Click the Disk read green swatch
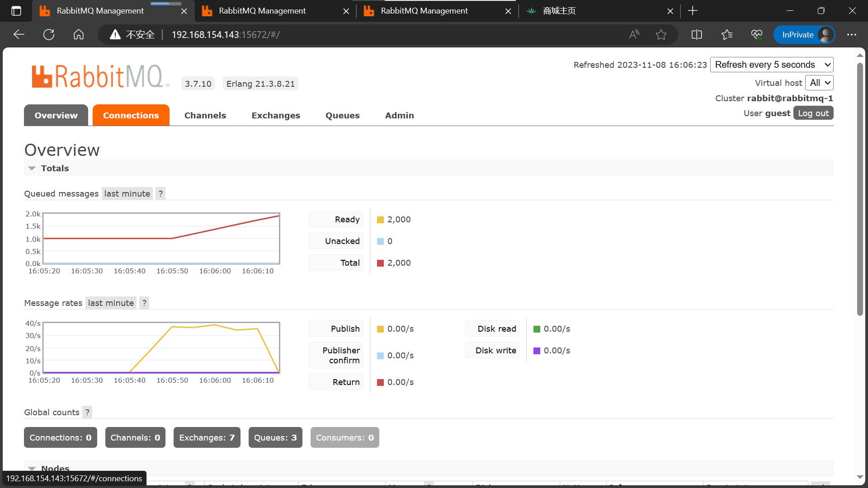The width and height of the screenshot is (868, 488). (x=537, y=329)
